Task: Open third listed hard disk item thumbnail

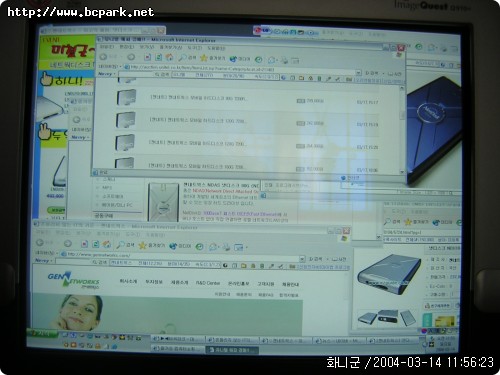Action: pos(125,143)
